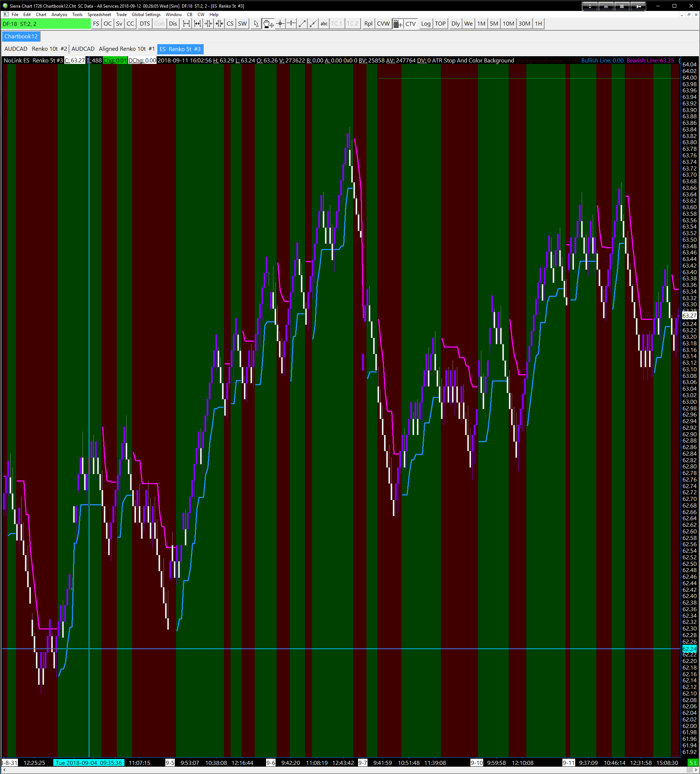
Task: Select the pointer tool
Action: (256, 24)
